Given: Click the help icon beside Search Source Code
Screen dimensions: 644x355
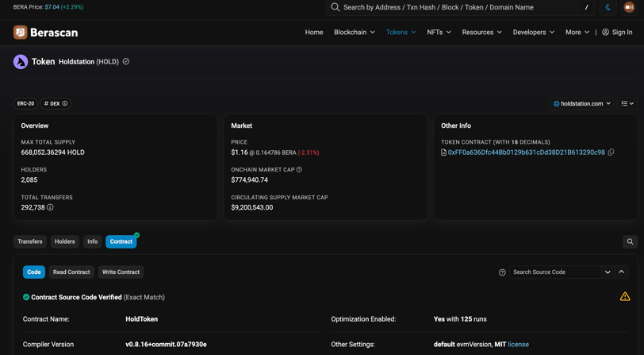Looking at the screenshot, I should 502,272.
